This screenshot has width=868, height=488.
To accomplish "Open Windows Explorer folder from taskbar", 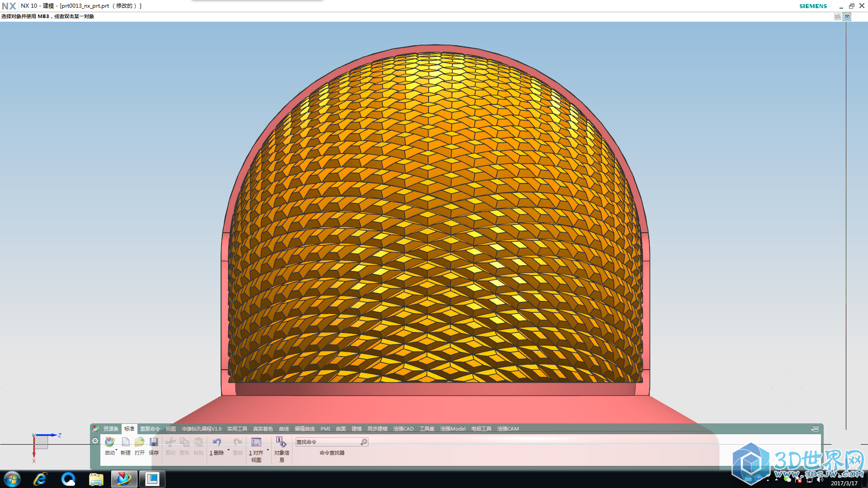I will (x=96, y=479).
